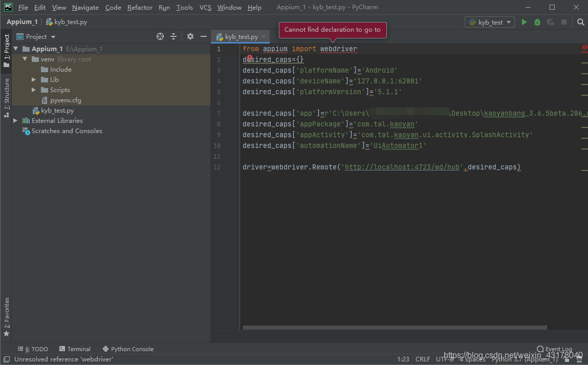Change line ending via CRLF indicator
The image size is (588, 365).
pyautogui.click(x=423, y=359)
